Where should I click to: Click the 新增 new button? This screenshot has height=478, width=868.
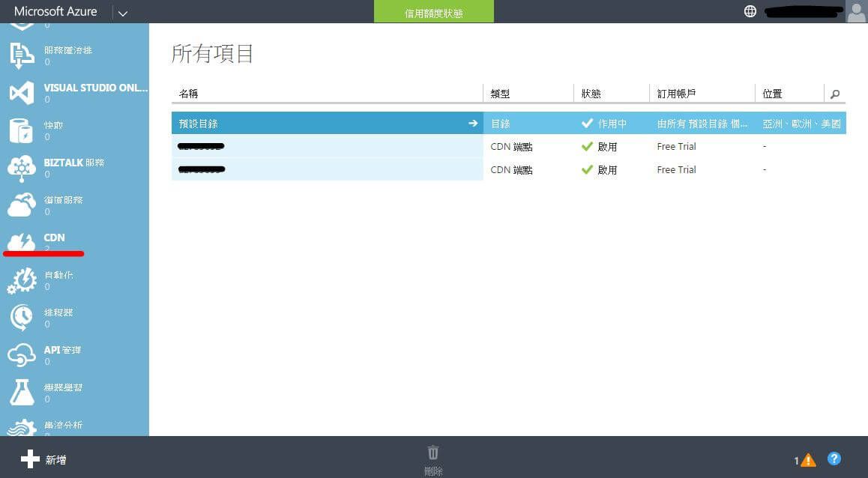[43, 459]
